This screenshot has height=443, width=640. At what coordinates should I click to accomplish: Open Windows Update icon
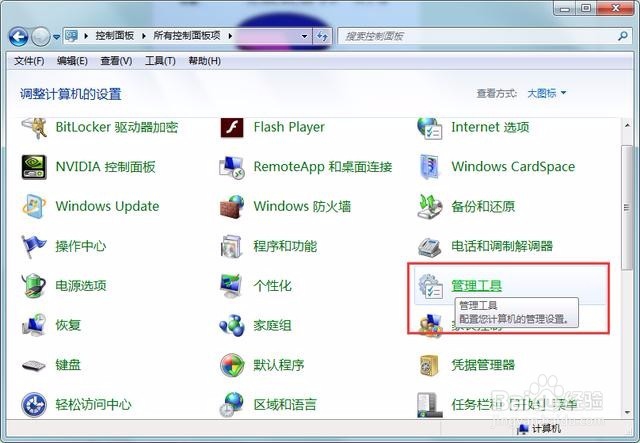click(x=34, y=207)
